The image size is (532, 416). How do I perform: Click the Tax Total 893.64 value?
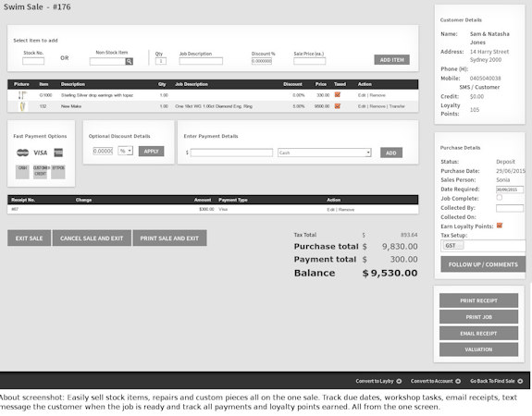409,235
